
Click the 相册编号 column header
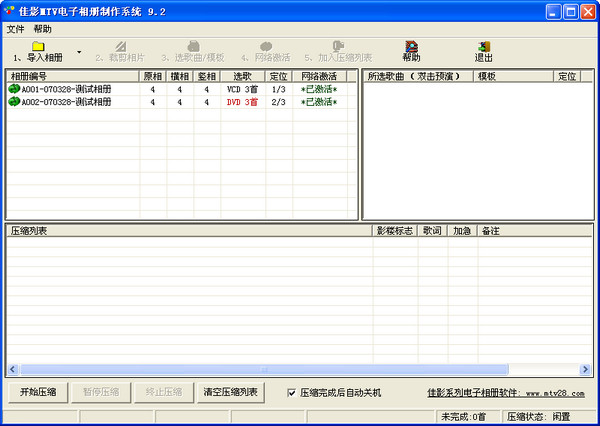click(73, 76)
